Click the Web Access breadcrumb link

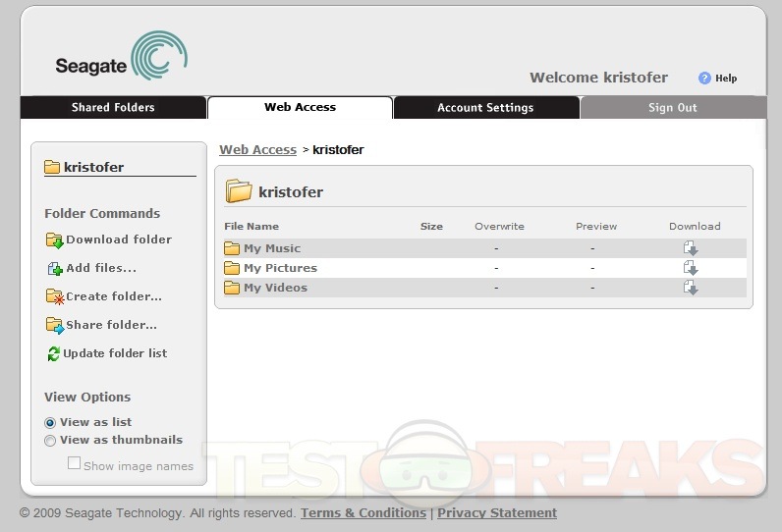pos(257,150)
